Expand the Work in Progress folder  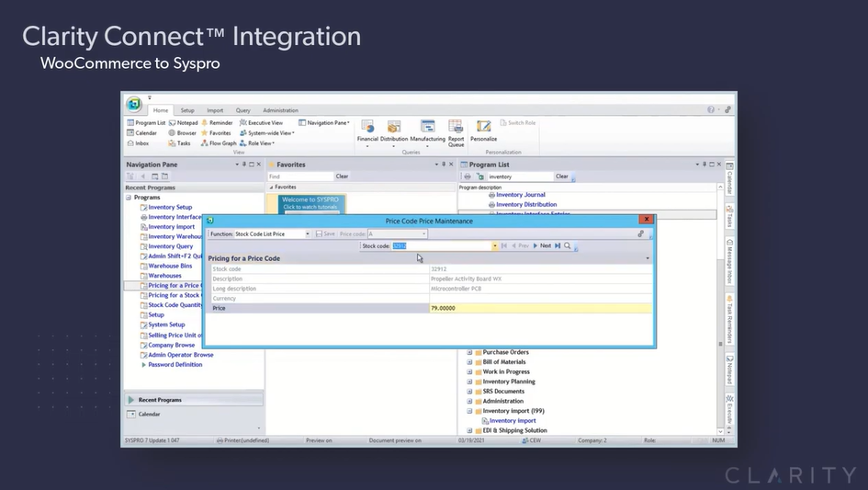[x=469, y=372]
